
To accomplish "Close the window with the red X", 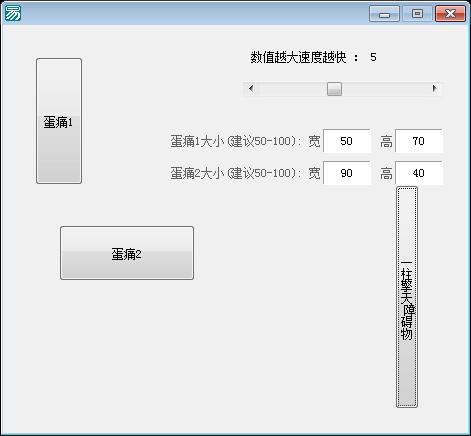I will click(450, 14).
